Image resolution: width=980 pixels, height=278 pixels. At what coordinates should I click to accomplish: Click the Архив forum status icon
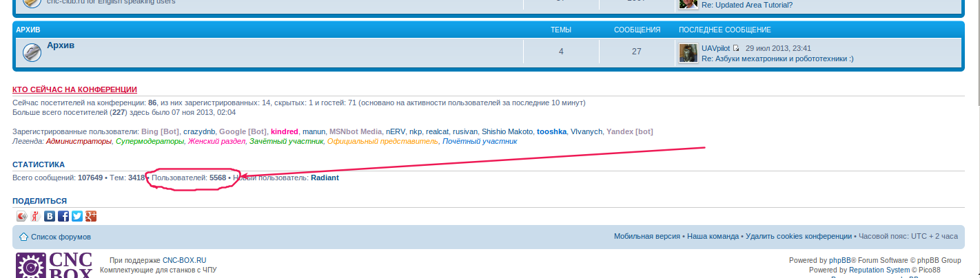(x=32, y=52)
